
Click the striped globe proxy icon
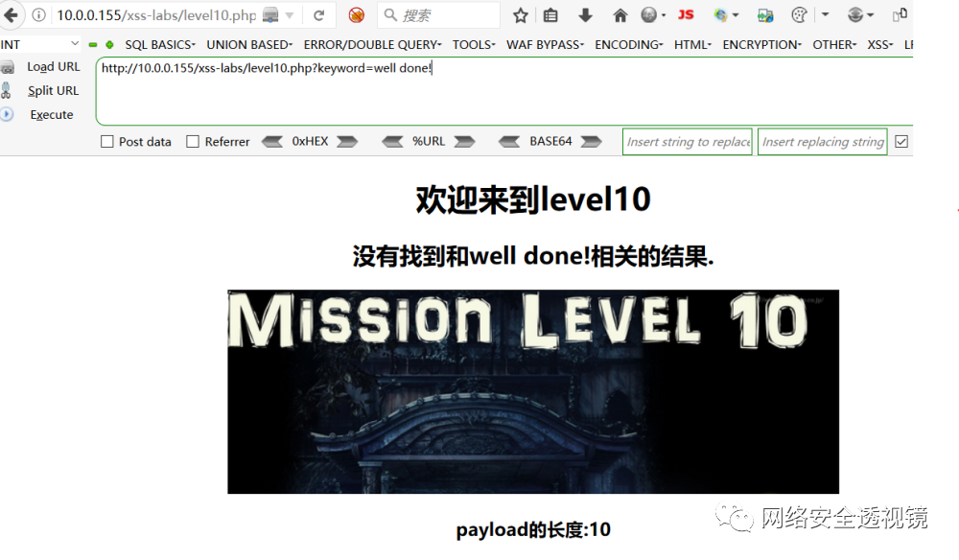coord(855,15)
